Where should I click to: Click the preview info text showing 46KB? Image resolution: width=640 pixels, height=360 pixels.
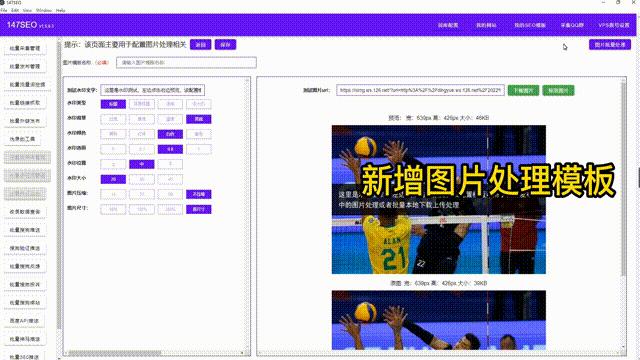(x=439, y=118)
